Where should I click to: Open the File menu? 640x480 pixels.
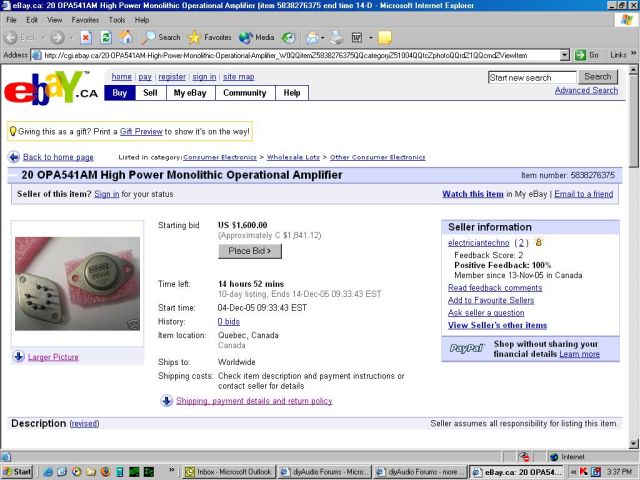(x=11, y=20)
